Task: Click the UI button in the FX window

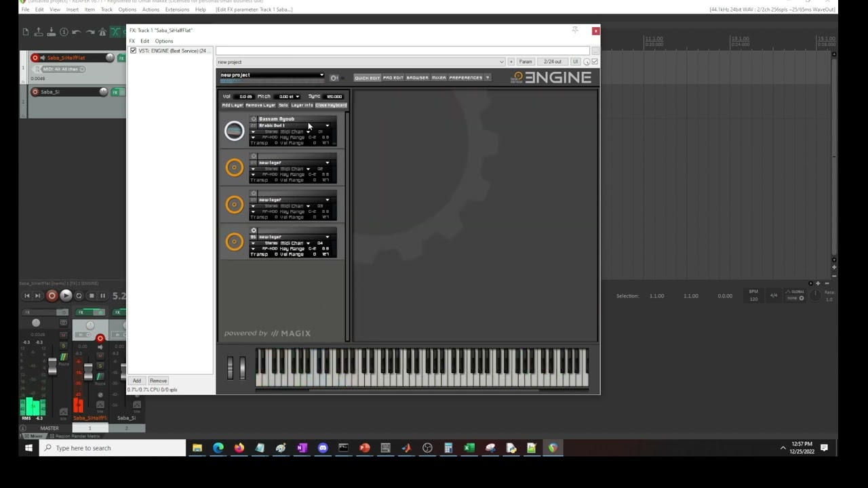Action: click(575, 62)
